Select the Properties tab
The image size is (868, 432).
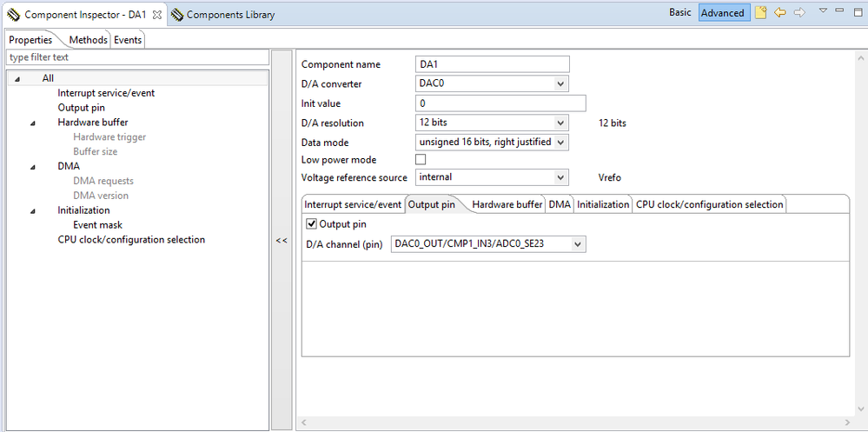(x=30, y=40)
